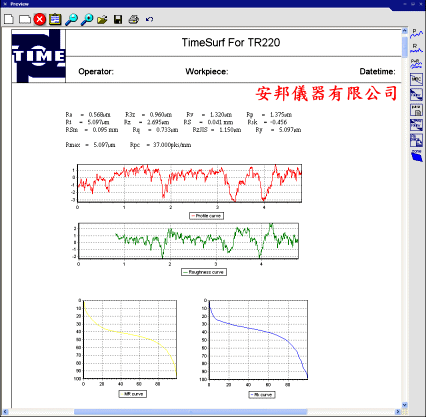Click the blue undo arrow icon
Image resolution: width=426 pixels, height=417 pixels.
click(149, 19)
